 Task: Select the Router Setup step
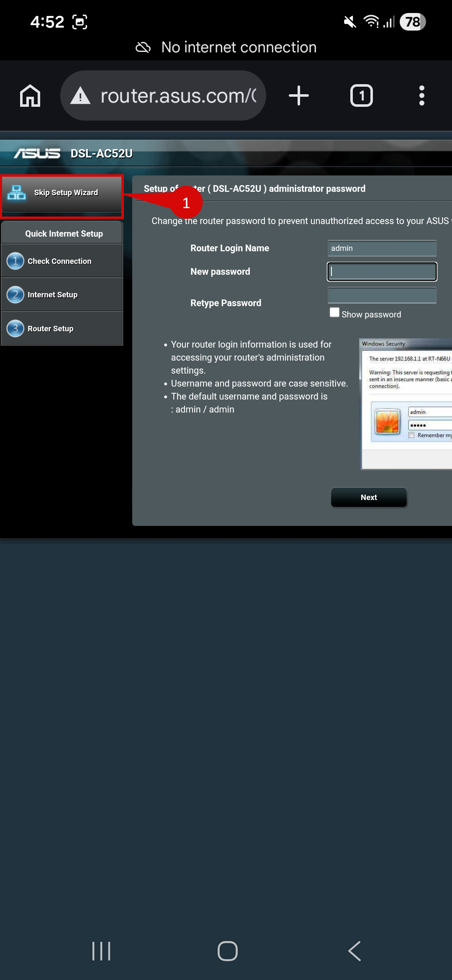pos(51,329)
